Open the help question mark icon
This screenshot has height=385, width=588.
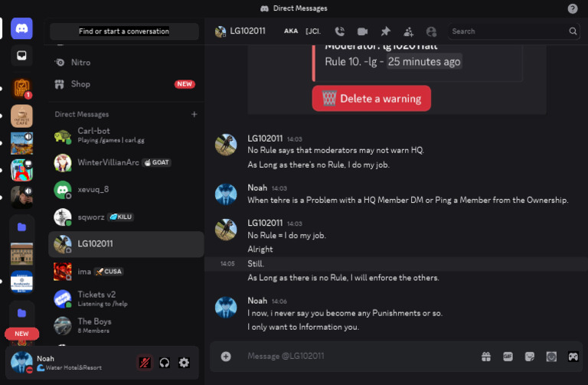click(573, 8)
